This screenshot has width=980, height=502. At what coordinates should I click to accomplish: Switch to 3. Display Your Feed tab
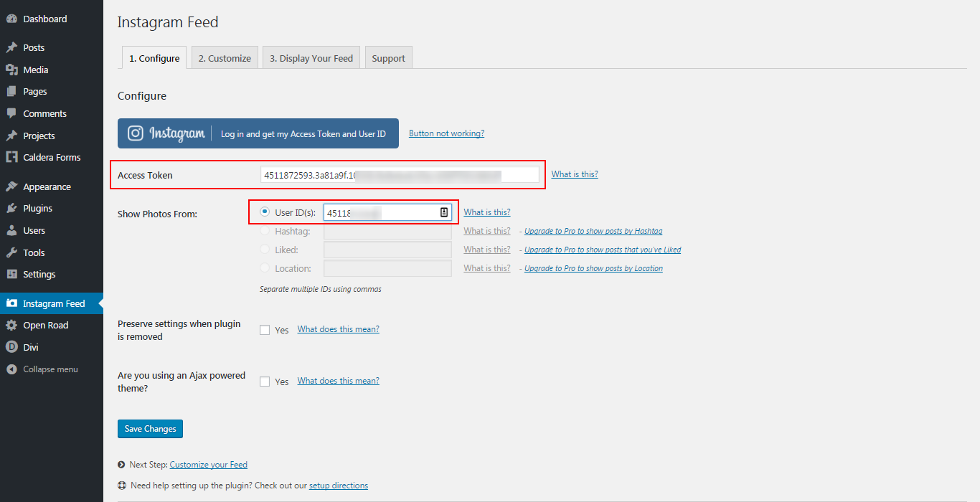(x=311, y=58)
